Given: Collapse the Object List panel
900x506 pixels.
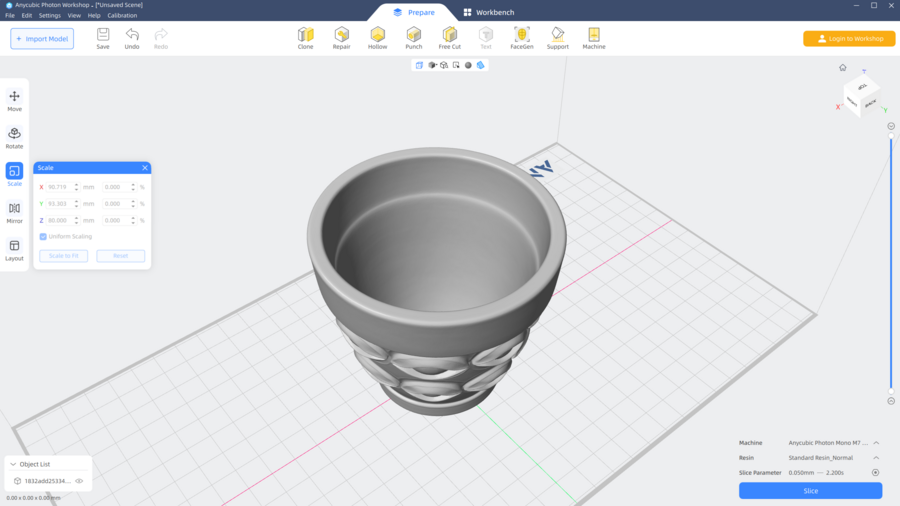Looking at the screenshot, I should pyautogui.click(x=13, y=464).
